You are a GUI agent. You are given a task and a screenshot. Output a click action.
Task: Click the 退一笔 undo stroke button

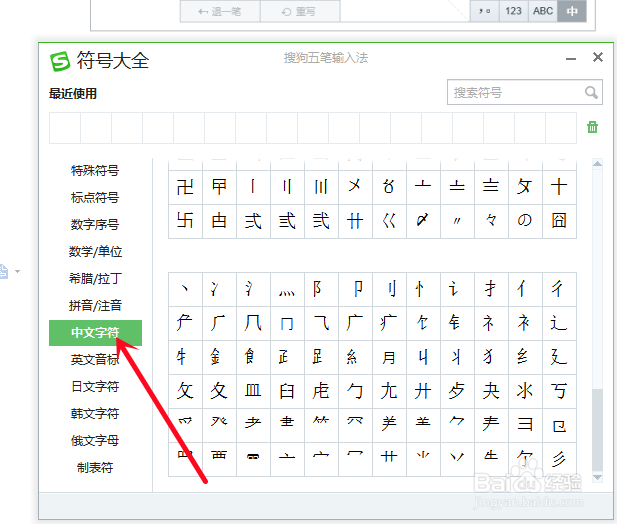coord(220,11)
